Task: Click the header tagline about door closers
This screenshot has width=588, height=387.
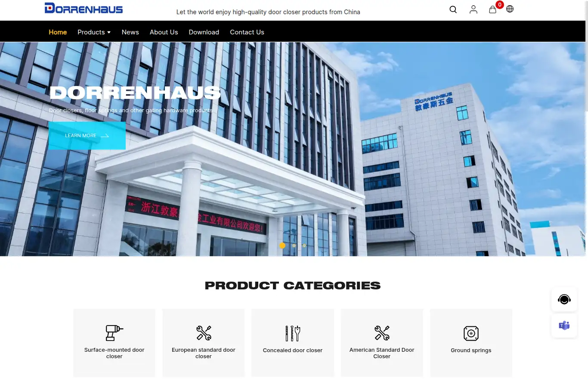Action: point(268,12)
